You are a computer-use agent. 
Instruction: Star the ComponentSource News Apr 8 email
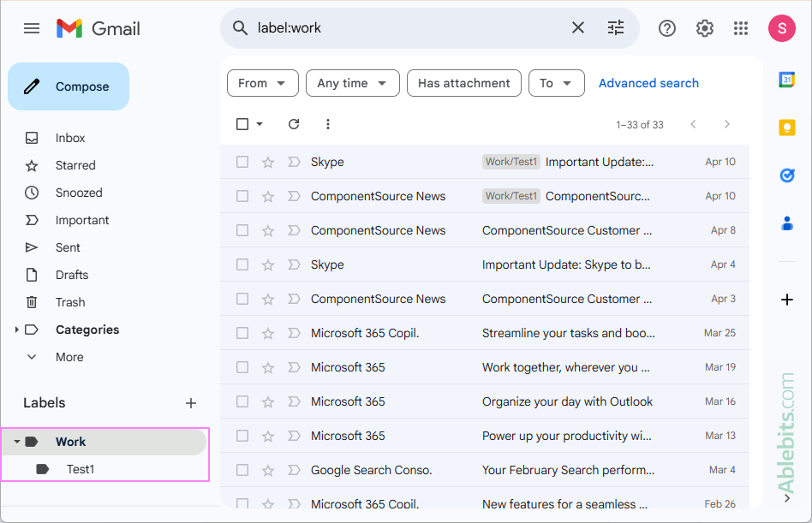tap(268, 231)
